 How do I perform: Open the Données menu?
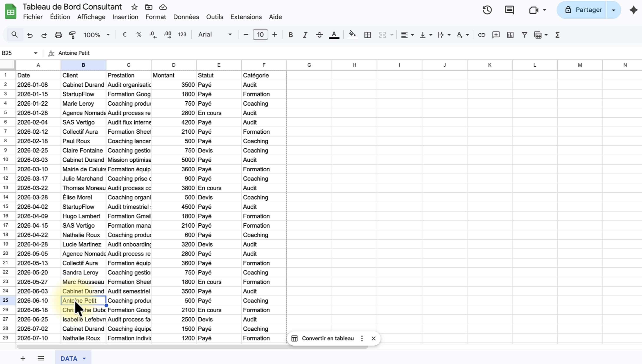click(x=186, y=17)
